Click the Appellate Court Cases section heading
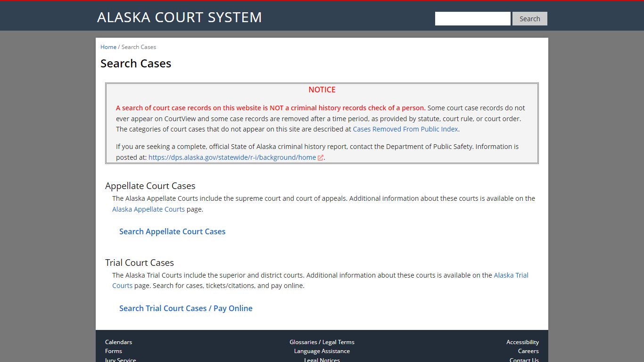The width and height of the screenshot is (644, 362). point(150,186)
